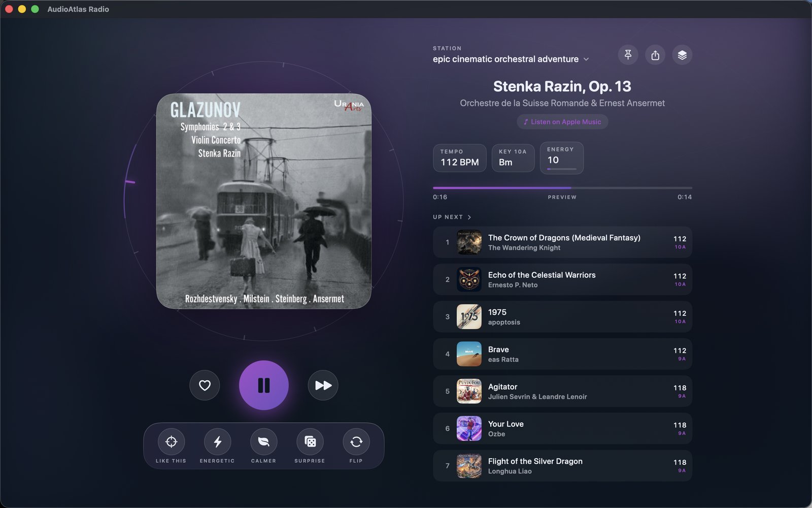Open the Crown of Dragons album thumbnail
Viewport: 812px width, 508px height.
(469, 242)
